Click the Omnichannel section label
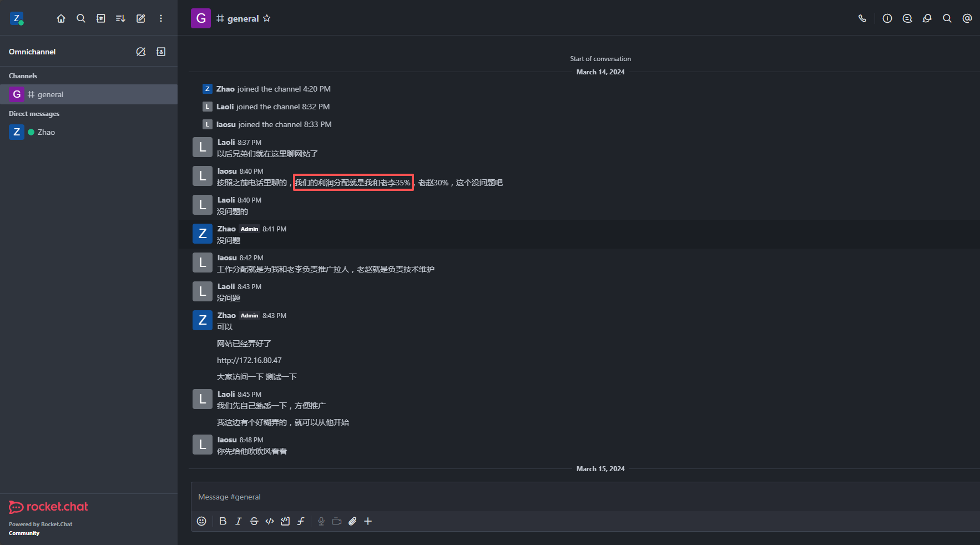Image resolution: width=980 pixels, height=545 pixels. [x=32, y=52]
